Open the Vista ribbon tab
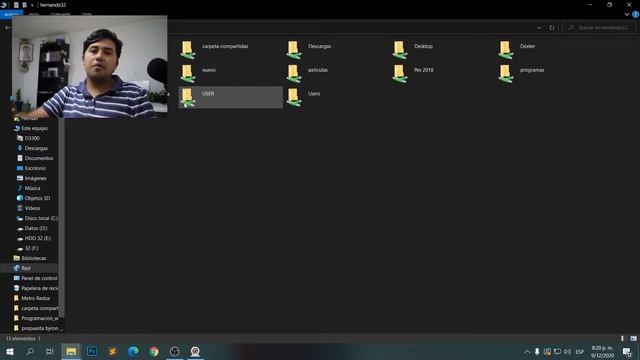The height and width of the screenshot is (360, 640). (87, 14)
